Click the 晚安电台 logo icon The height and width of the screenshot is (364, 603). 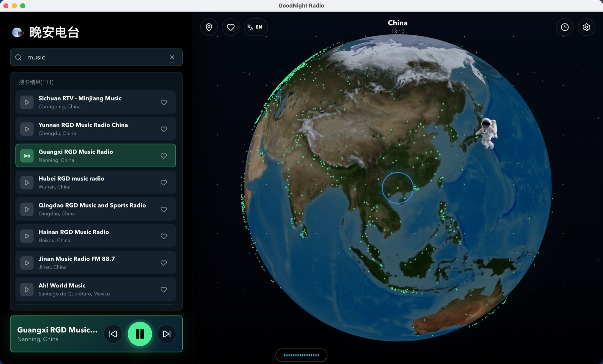[x=17, y=32]
